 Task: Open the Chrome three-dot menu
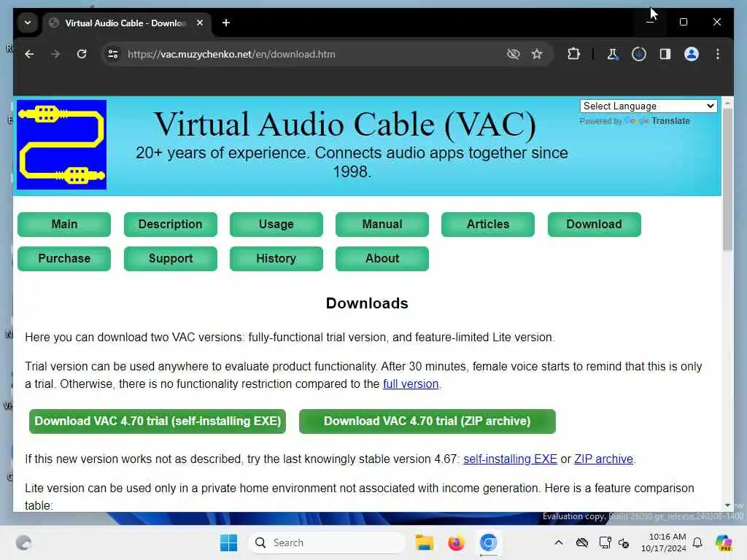[x=718, y=54]
